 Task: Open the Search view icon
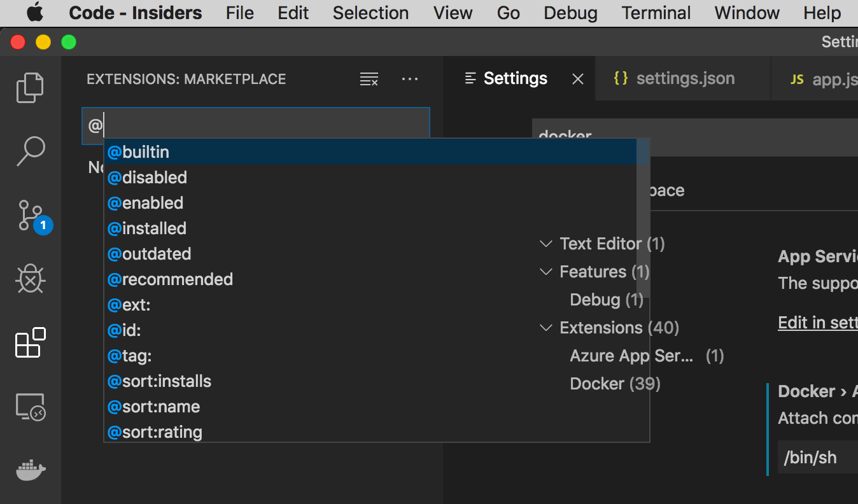30,151
